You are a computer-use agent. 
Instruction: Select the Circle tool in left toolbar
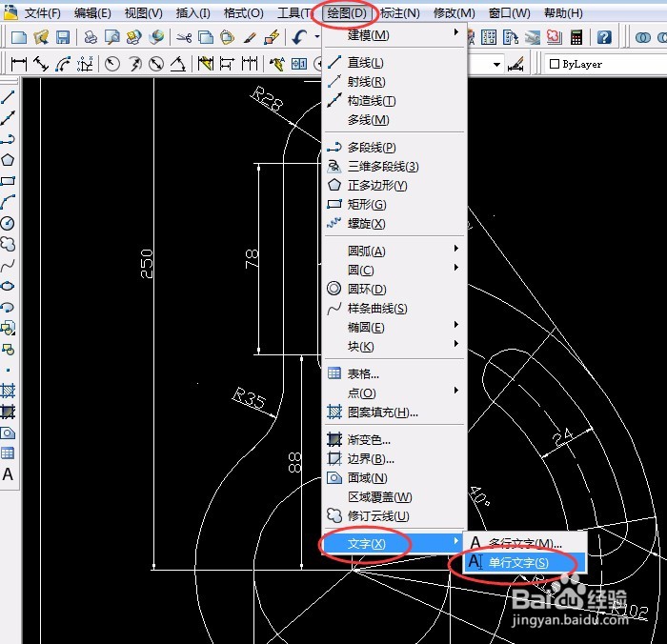pos(8,223)
